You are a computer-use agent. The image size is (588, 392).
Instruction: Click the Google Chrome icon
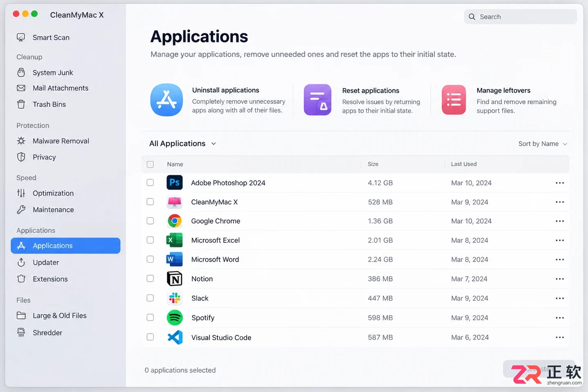click(x=174, y=221)
